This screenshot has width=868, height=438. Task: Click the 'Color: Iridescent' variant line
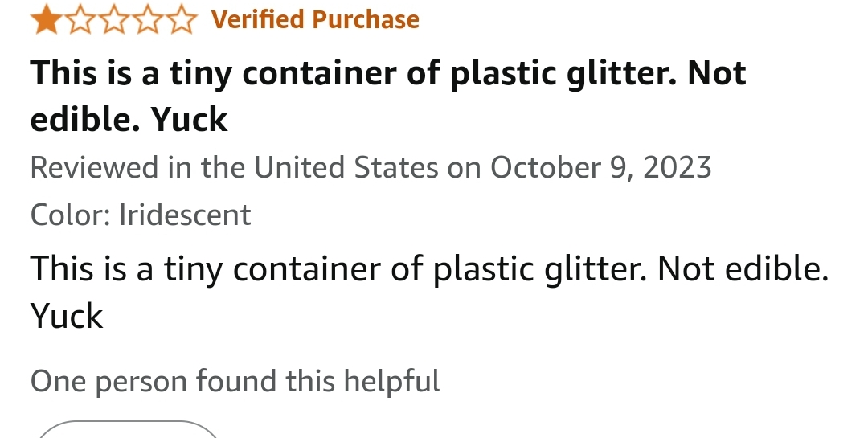(x=141, y=215)
